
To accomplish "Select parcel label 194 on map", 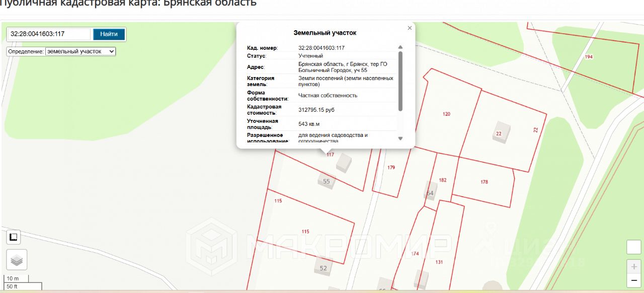I will (589, 57).
